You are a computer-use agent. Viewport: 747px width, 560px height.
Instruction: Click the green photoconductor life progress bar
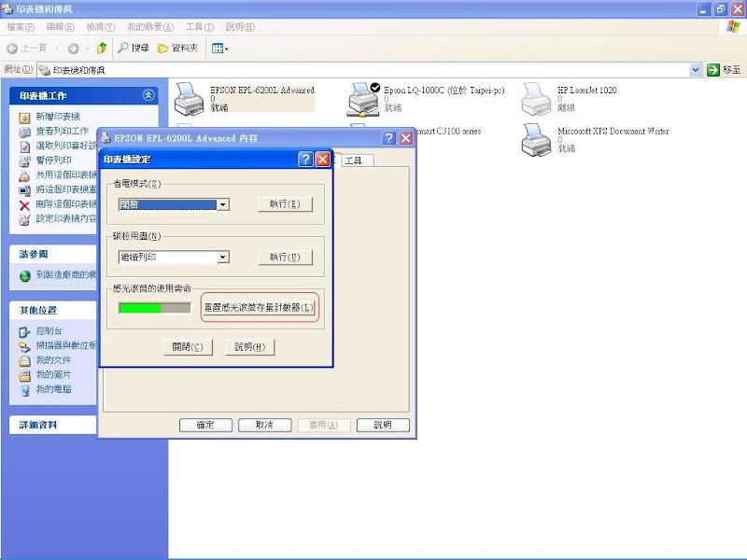[154, 308]
